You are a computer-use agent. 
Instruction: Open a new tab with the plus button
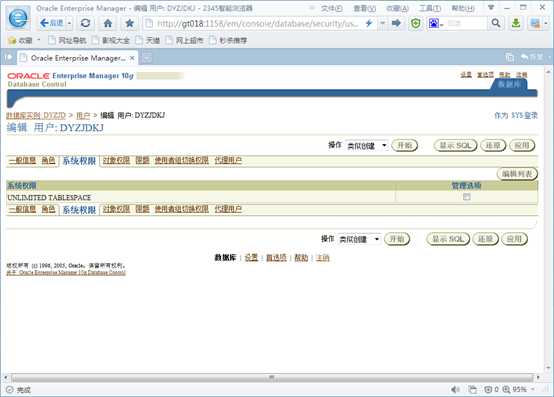147,58
